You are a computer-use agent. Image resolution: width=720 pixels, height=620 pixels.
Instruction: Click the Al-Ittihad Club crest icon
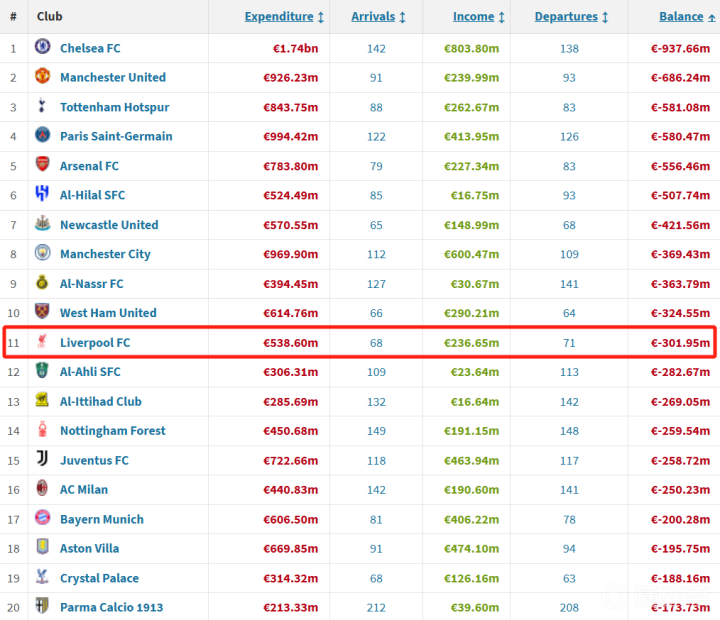43,400
